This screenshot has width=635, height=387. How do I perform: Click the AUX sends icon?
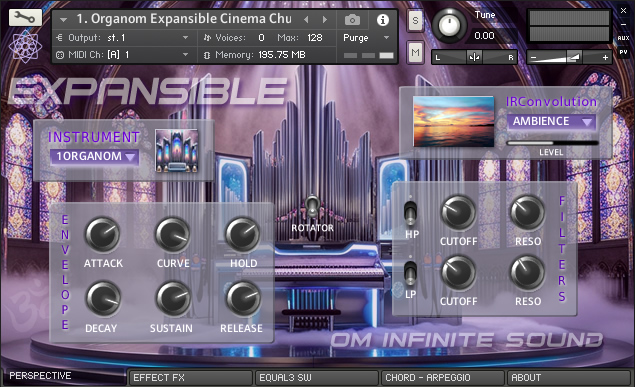(623, 38)
